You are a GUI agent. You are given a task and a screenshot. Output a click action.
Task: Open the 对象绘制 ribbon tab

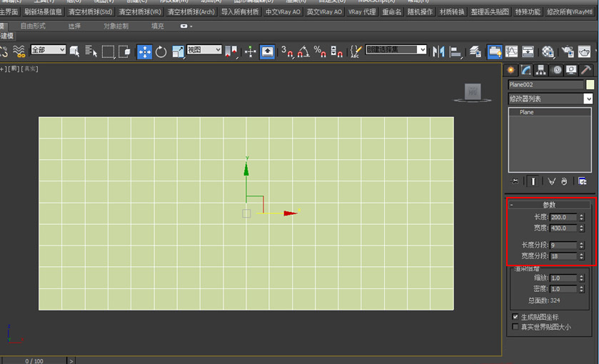116,26
